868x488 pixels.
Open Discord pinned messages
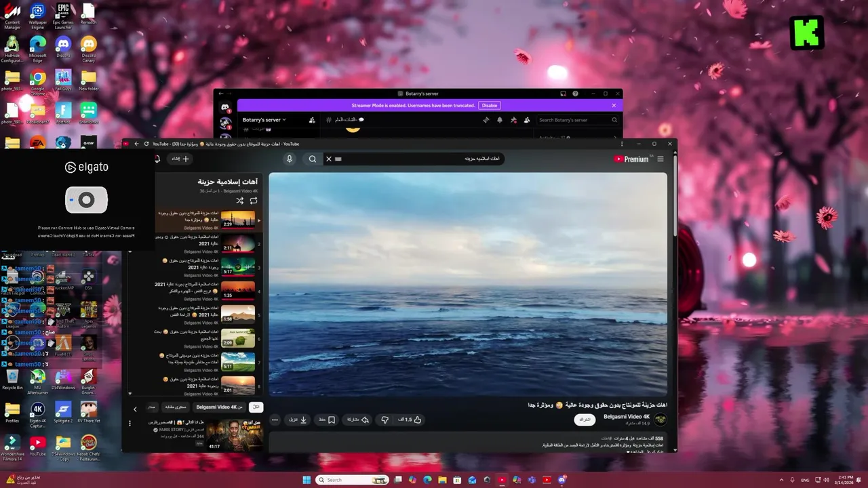pyautogui.click(x=513, y=120)
